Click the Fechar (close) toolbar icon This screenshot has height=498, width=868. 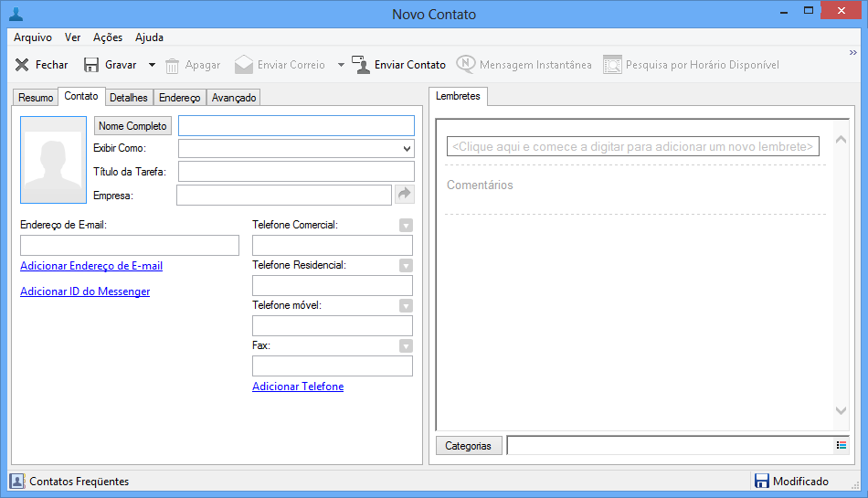pos(22,65)
